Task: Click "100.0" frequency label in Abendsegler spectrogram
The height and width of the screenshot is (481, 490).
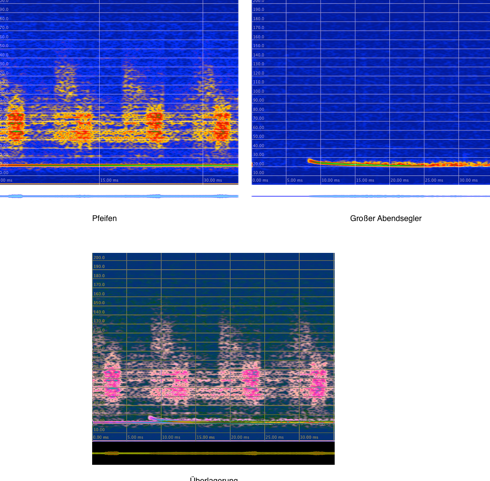Action: click(x=258, y=91)
